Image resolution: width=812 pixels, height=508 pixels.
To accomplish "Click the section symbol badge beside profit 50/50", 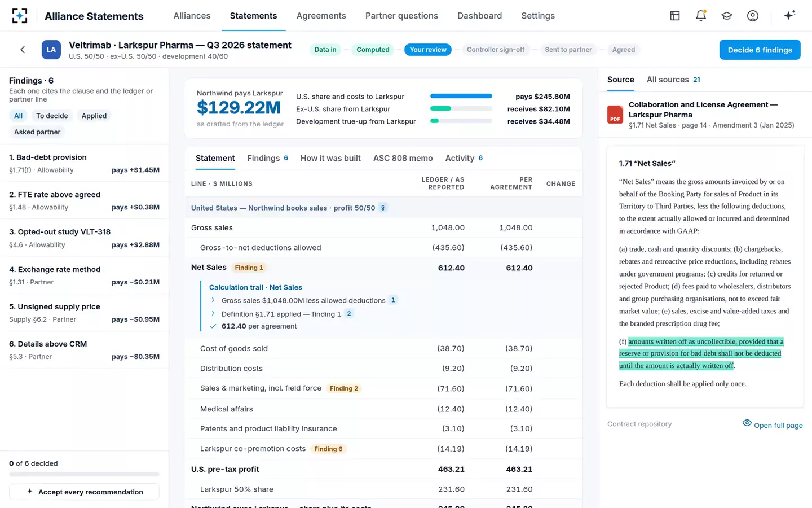I will point(383,208).
